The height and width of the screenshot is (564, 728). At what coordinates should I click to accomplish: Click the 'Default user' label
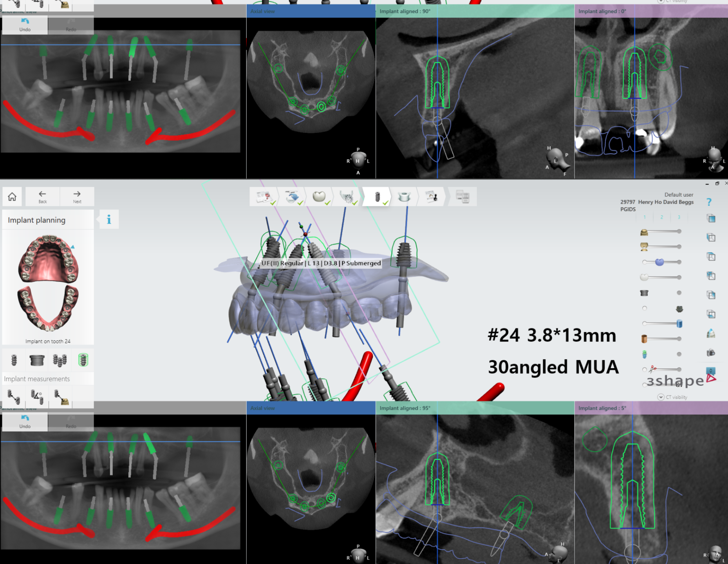point(679,195)
